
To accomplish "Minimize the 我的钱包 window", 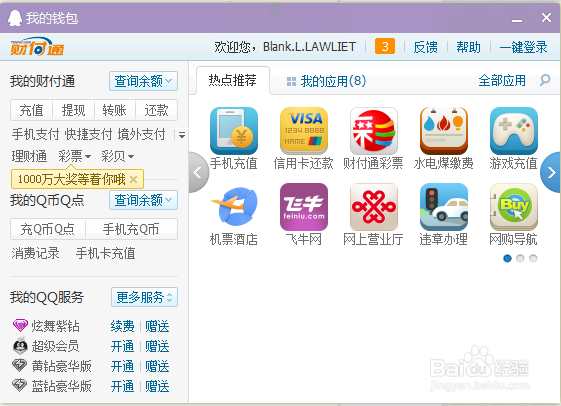I will pos(517,21).
